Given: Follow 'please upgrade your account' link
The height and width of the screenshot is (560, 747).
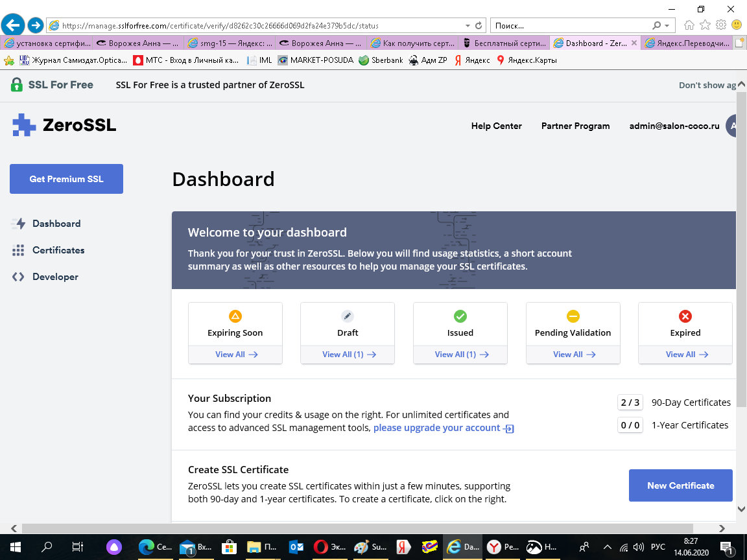Looking at the screenshot, I should coord(443,428).
